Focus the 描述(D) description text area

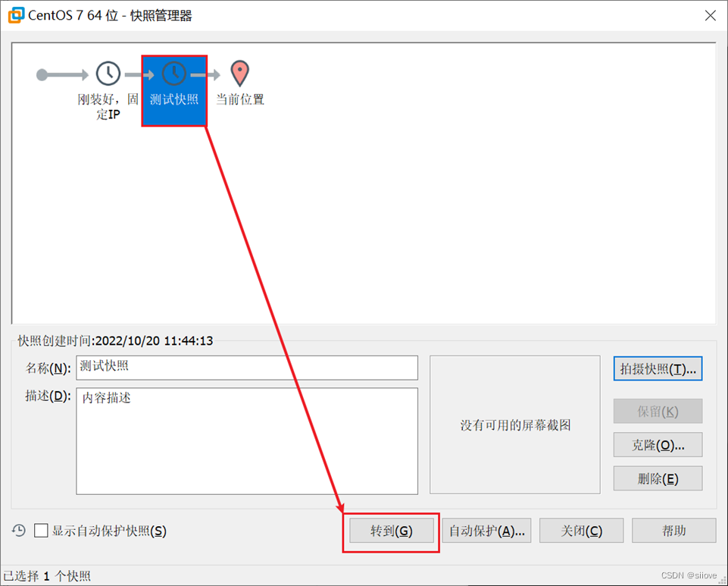pyautogui.click(x=247, y=441)
